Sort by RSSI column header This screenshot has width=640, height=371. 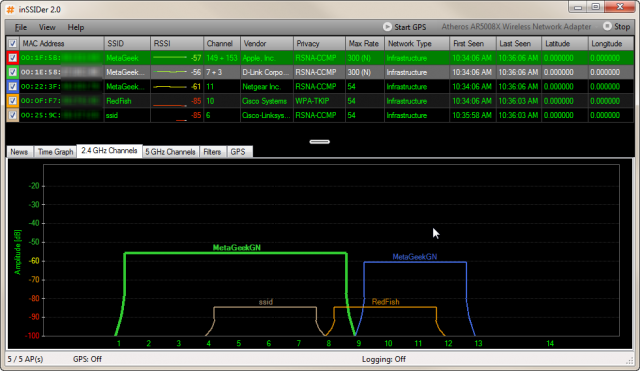[x=177, y=44]
